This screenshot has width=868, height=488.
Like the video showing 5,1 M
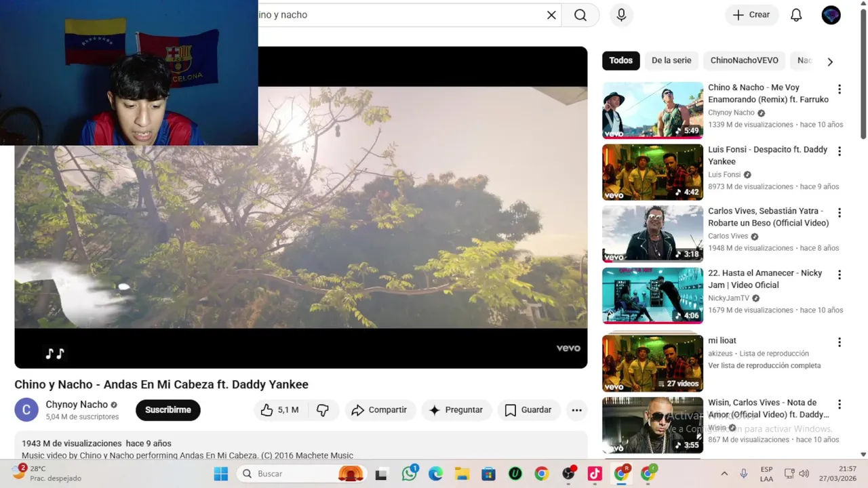280,410
